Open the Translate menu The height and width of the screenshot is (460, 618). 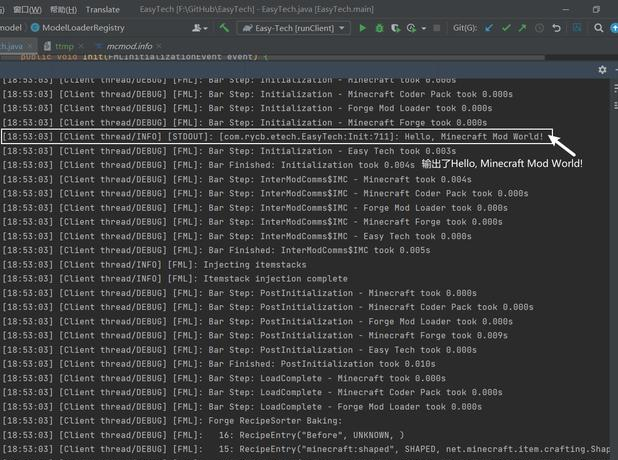click(102, 10)
